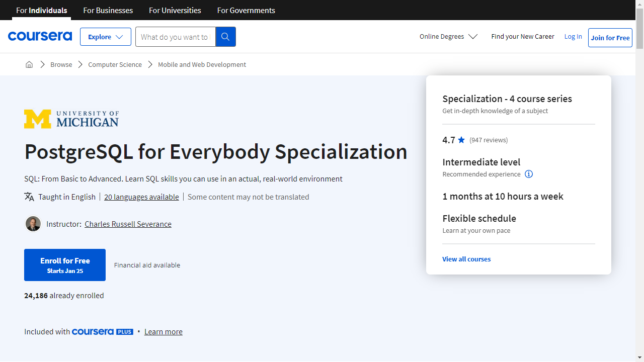Go to Computer Science breadcrumb
The height and width of the screenshot is (362, 644).
(115, 64)
